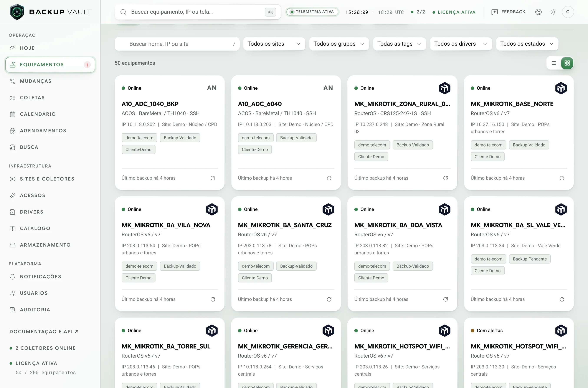Click demo-telecom tag on A10_ADC_1040_BKP card
This screenshot has height=388, width=588.
pos(139,138)
